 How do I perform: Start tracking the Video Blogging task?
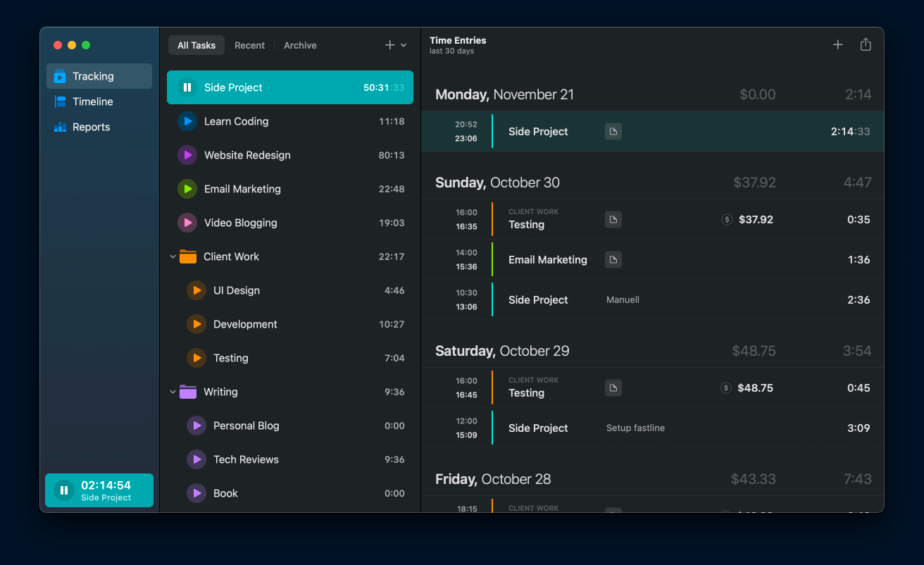(187, 223)
